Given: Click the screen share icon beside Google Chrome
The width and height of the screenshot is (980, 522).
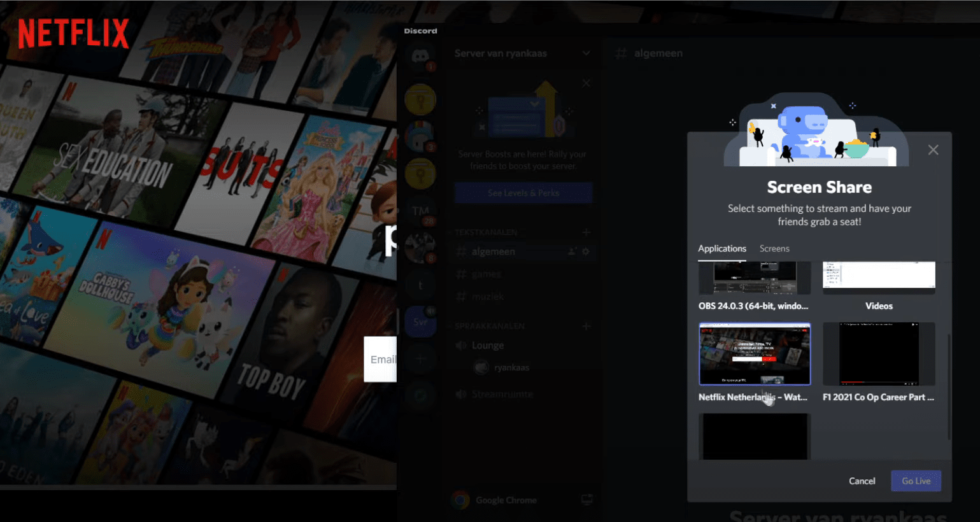Looking at the screenshot, I should [586, 500].
